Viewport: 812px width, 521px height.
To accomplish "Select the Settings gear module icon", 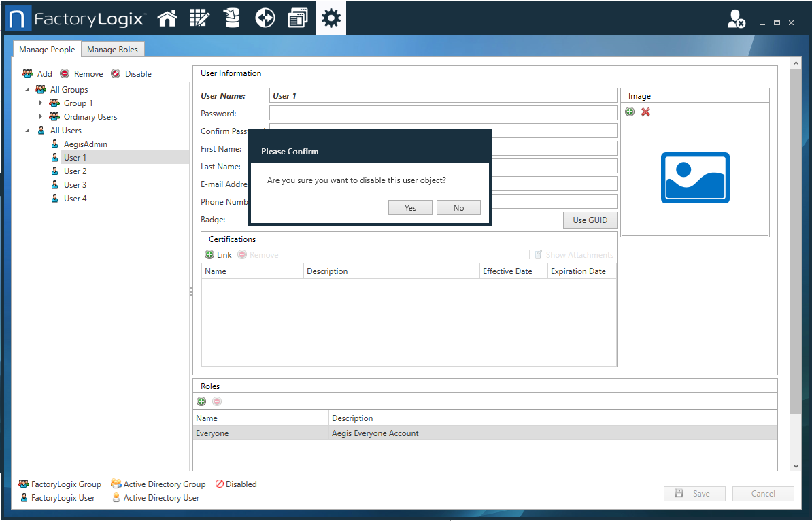I will point(331,17).
